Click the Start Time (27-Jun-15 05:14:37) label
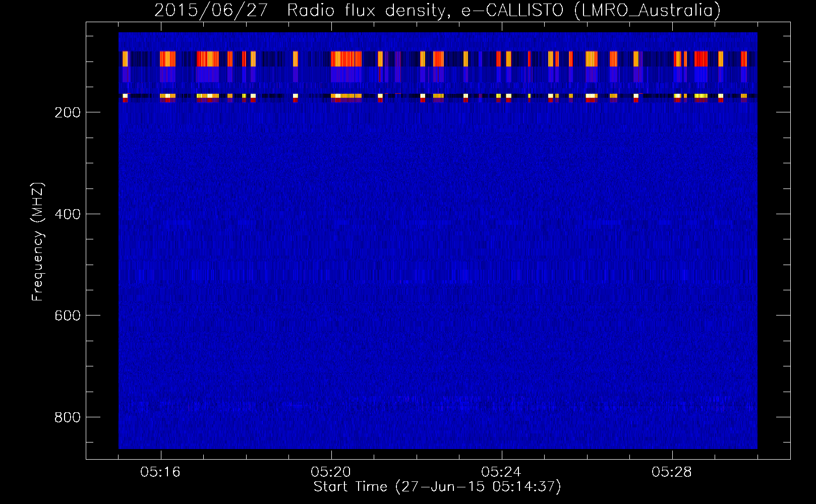This screenshot has height=504, width=816. pos(437,487)
